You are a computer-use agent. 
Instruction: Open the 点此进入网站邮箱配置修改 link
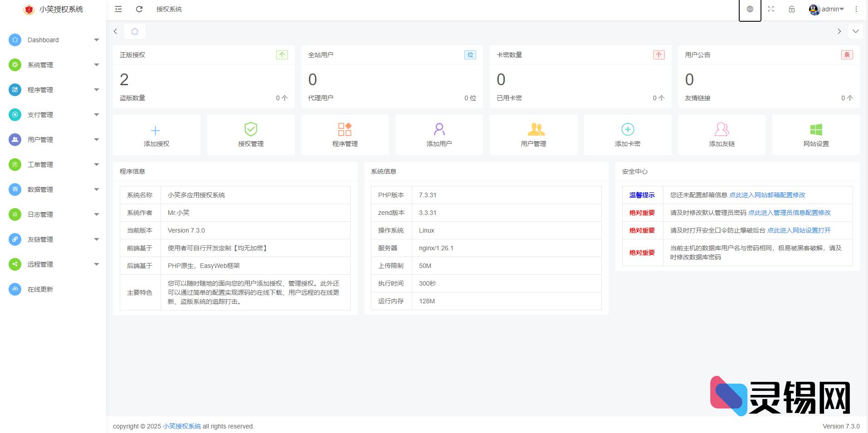click(767, 195)
